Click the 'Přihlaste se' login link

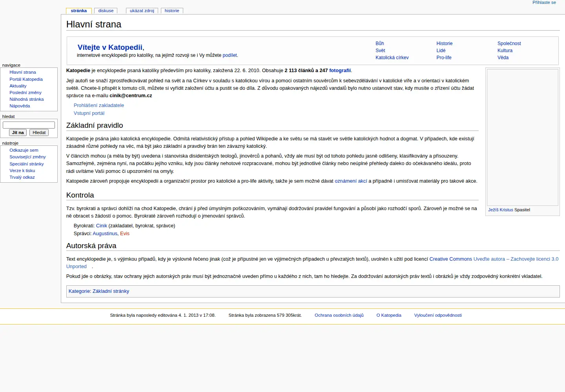544,2
